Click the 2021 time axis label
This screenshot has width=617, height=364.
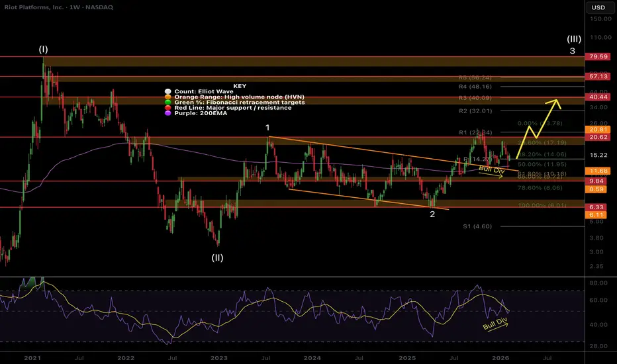pyautogui.click(x=32, y=358)
